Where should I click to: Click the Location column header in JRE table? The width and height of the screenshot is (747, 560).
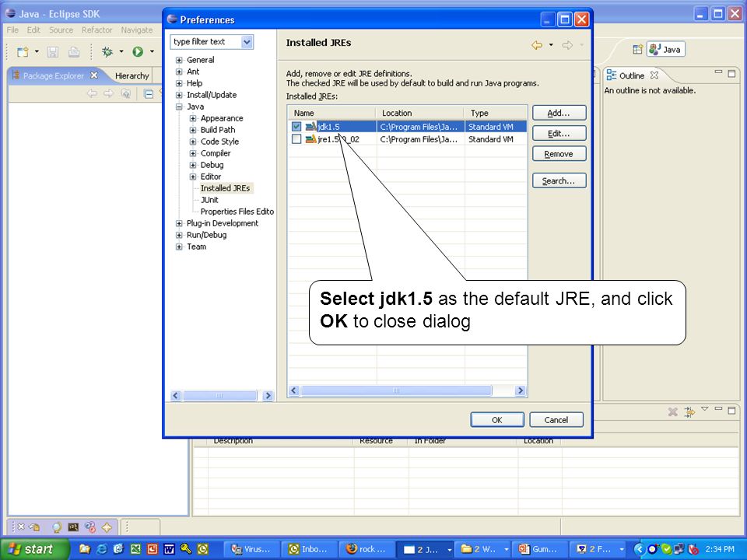tap(420, 113)
